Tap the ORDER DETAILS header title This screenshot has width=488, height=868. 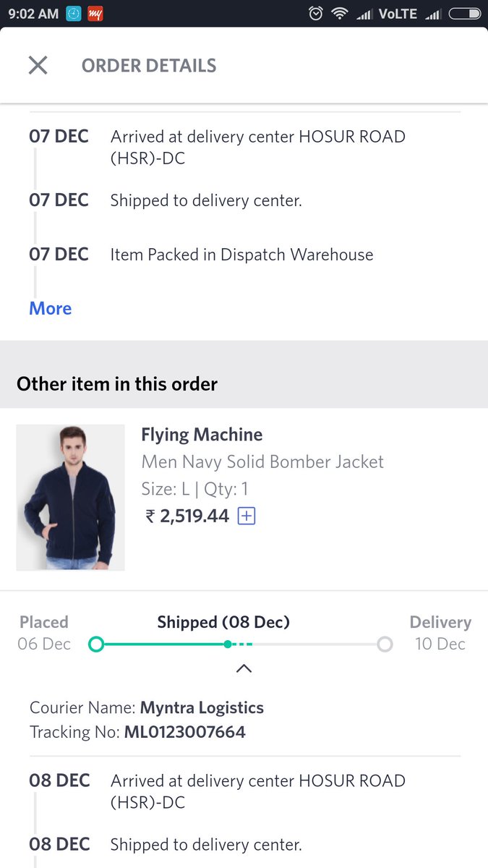149,65
